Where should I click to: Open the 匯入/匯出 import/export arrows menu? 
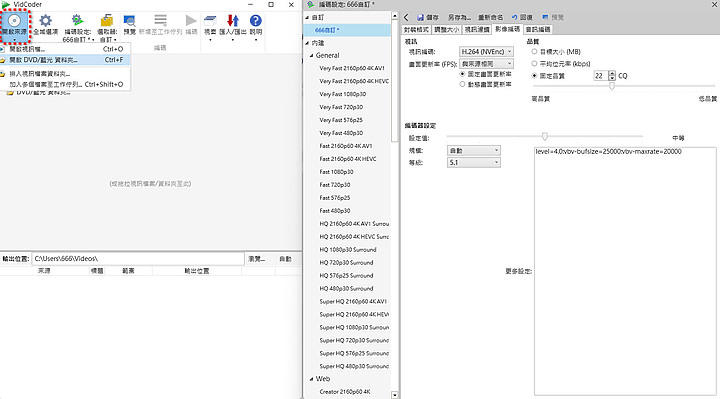click(233, 28)
